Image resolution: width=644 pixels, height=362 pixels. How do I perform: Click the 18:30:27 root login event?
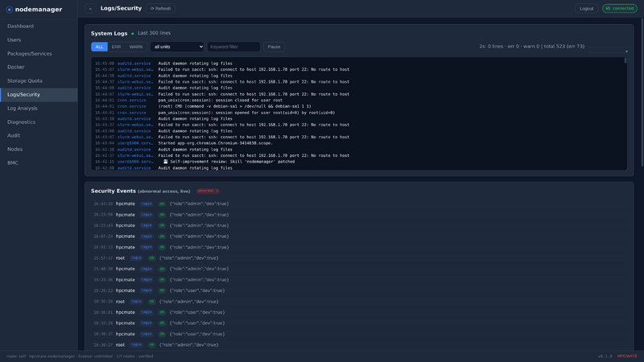[359, 345]
